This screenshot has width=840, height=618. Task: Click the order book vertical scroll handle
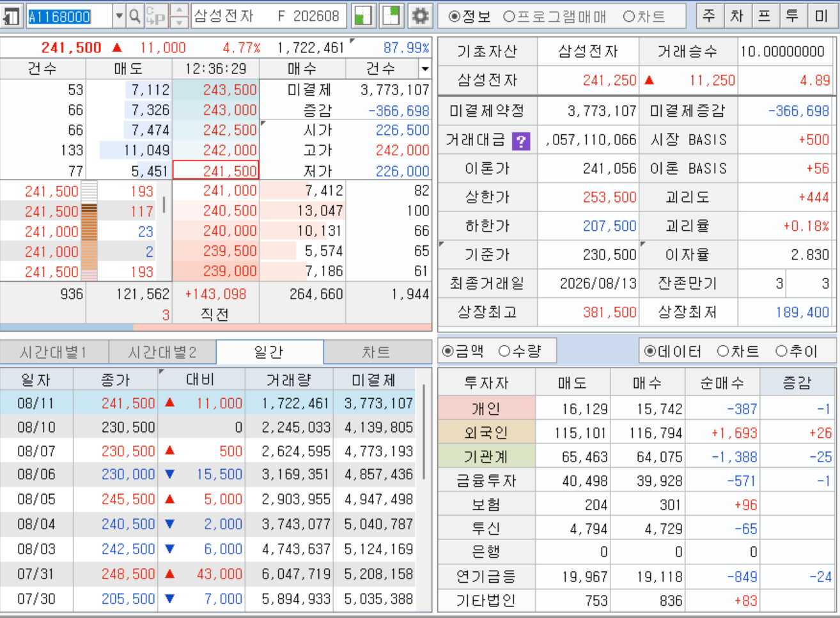(x=164, y=205)
